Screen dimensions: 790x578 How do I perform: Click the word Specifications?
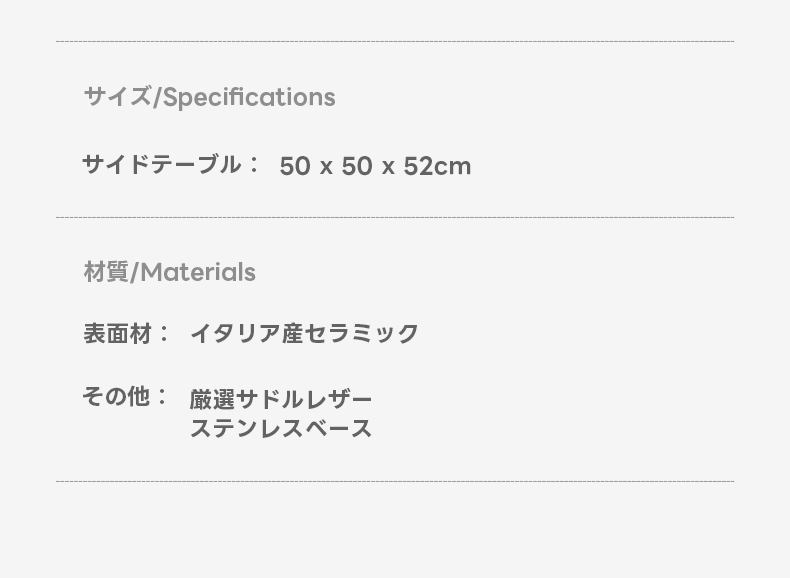coord(248,97)
